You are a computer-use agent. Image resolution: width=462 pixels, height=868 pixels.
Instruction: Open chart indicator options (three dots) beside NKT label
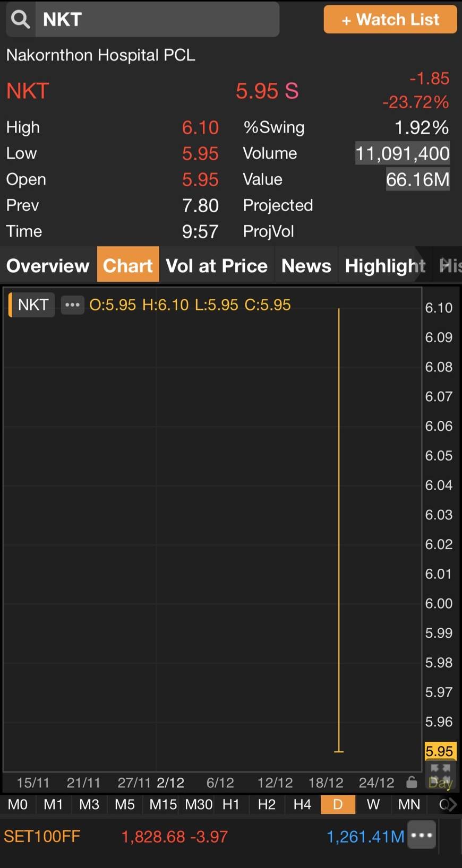(72, 305)
